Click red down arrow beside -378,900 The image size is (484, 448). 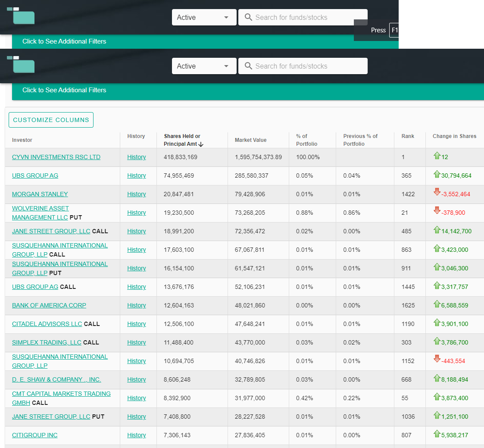pos(437,210)
